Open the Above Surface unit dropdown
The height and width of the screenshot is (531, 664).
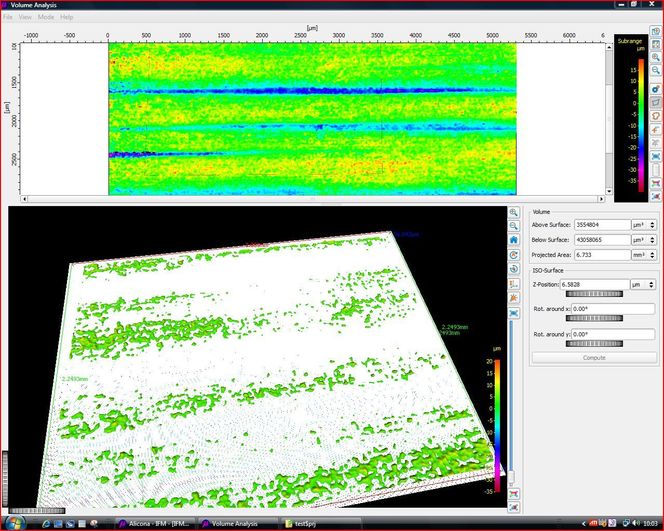coord(642,226)
